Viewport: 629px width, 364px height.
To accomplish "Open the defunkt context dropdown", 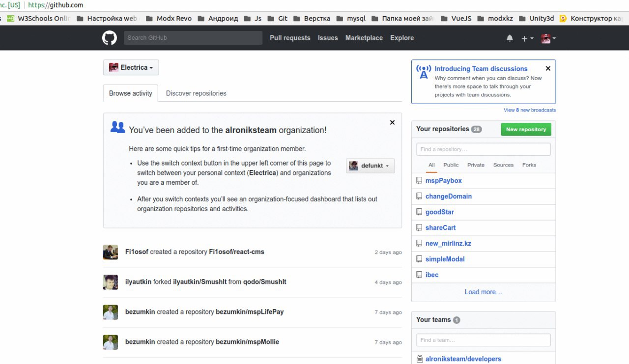I will tap(370, 166).
